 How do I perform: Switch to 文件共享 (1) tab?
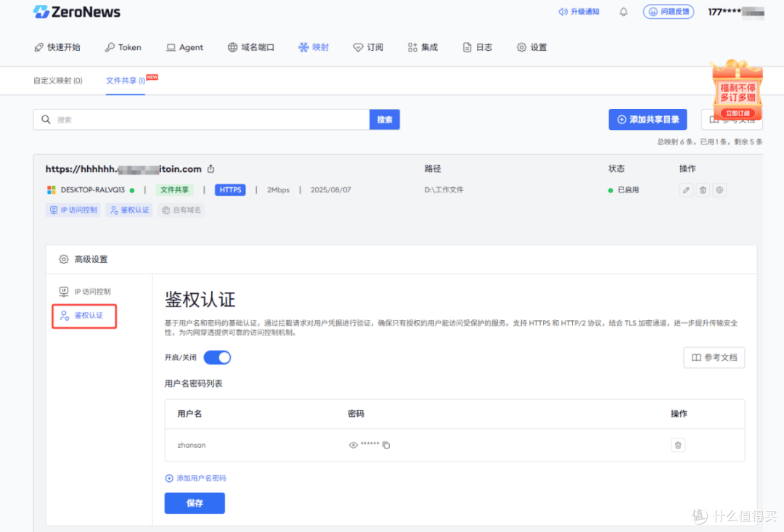(x=126, y=81)
